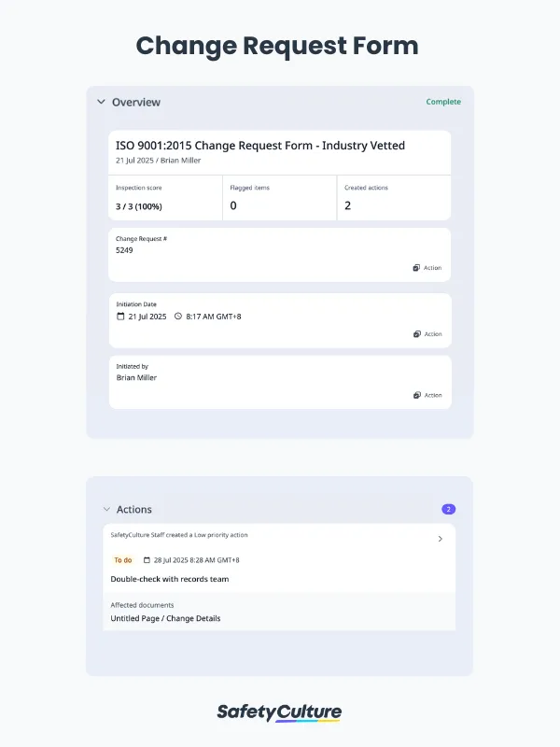The image size is (560, 747).
Task: Select the Overview header
Action: (138, 102)
